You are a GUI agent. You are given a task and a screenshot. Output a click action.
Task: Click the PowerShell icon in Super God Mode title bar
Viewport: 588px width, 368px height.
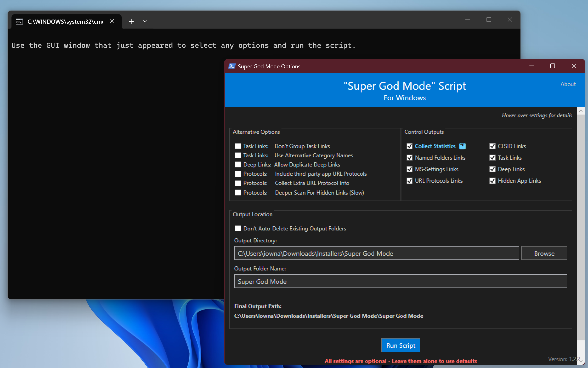(x=232, y=66)
